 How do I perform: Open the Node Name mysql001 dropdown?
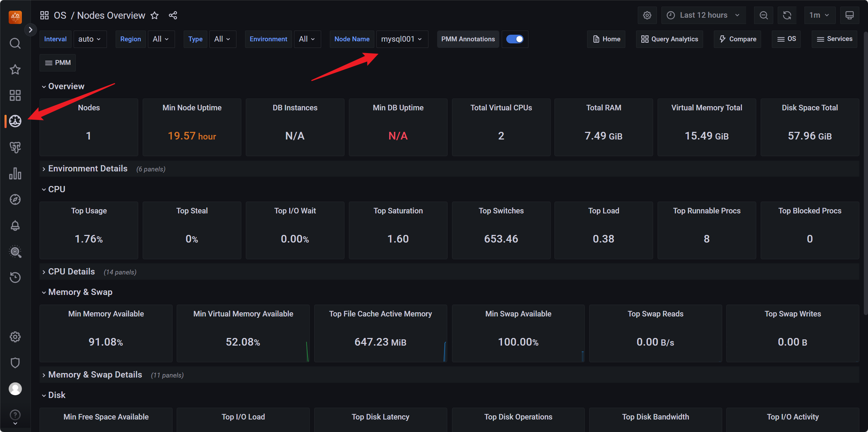[x=402, y=39]
